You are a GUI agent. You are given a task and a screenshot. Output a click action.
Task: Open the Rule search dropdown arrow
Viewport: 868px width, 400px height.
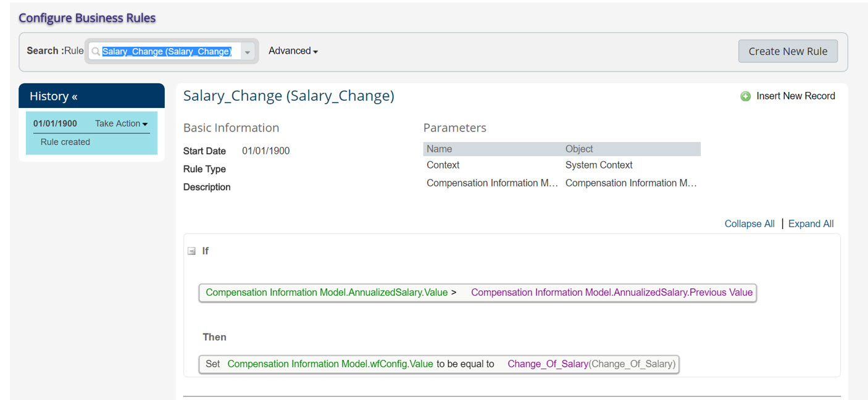[248, 52]
